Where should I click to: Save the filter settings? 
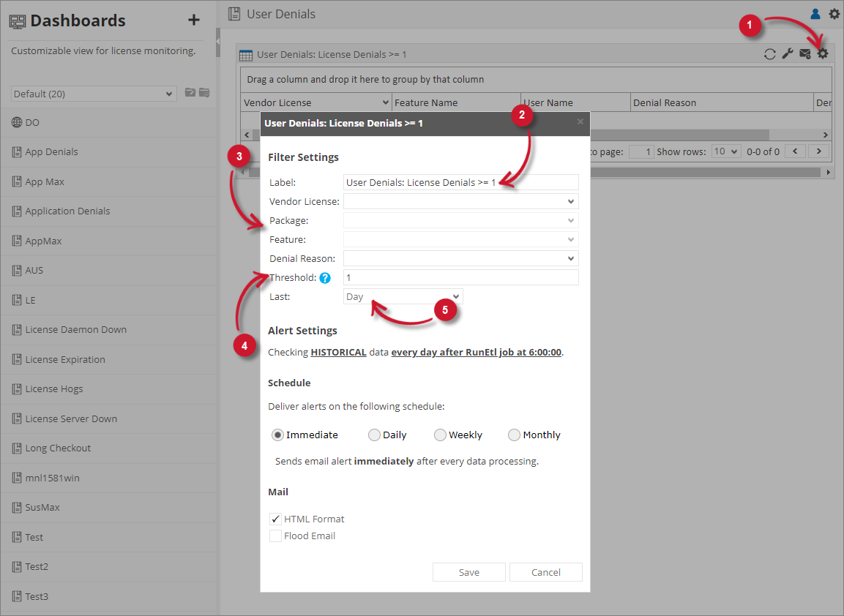tap(468, 572)
